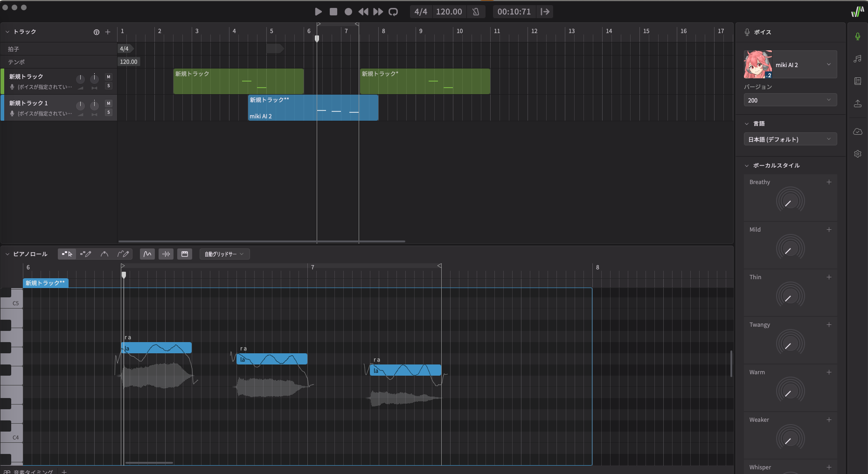Screen dimensions: 868x474
Task: Select the pitch curve tool
Action: pos(104,254)
